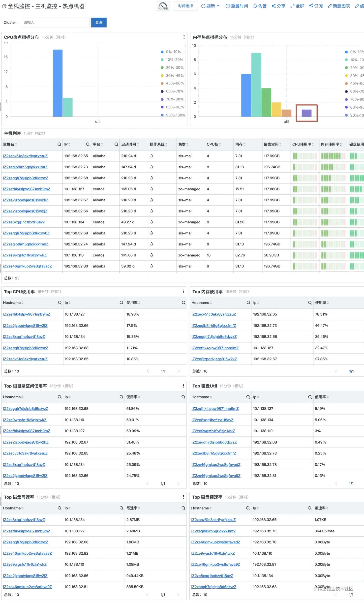
Task: Toggle the 80%-90% legend in CPU chart
Action: point(172,107)
